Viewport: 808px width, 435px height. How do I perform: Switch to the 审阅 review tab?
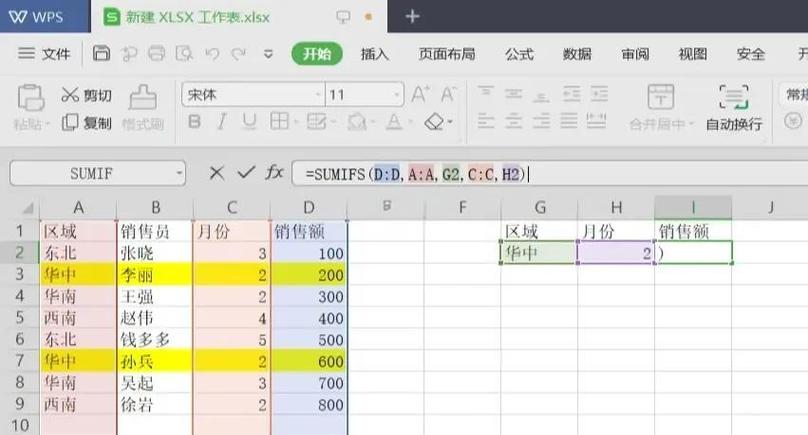635,54
